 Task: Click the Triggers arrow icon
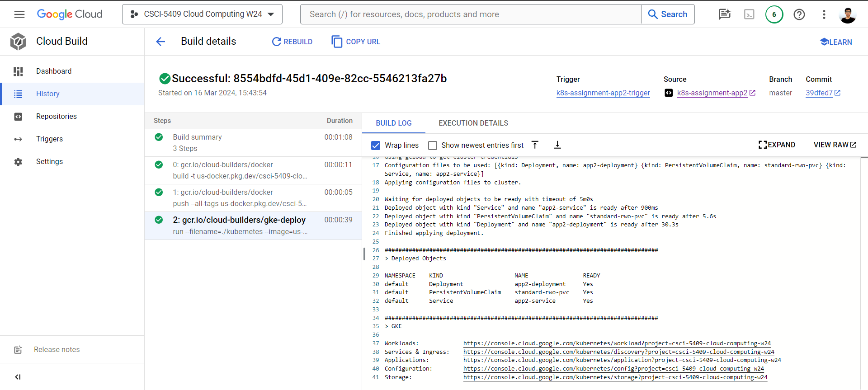pos(18,139)
